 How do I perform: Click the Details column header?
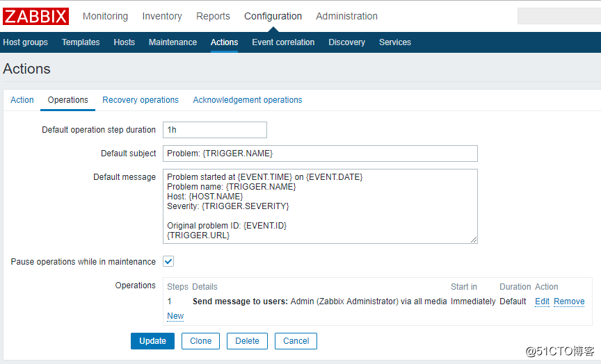[x=205, y=287]
